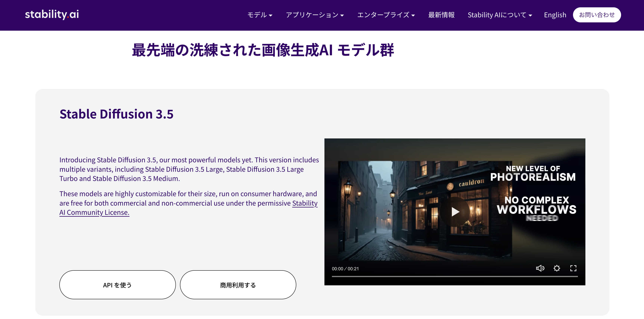Click the stability.ai logo

(x=52, y=14)
